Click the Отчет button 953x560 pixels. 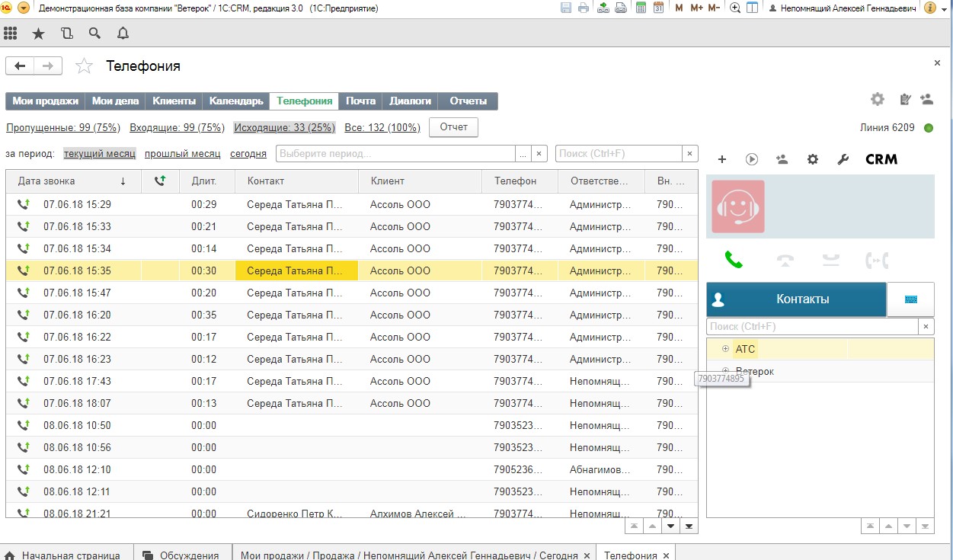[x=453, y=127]
